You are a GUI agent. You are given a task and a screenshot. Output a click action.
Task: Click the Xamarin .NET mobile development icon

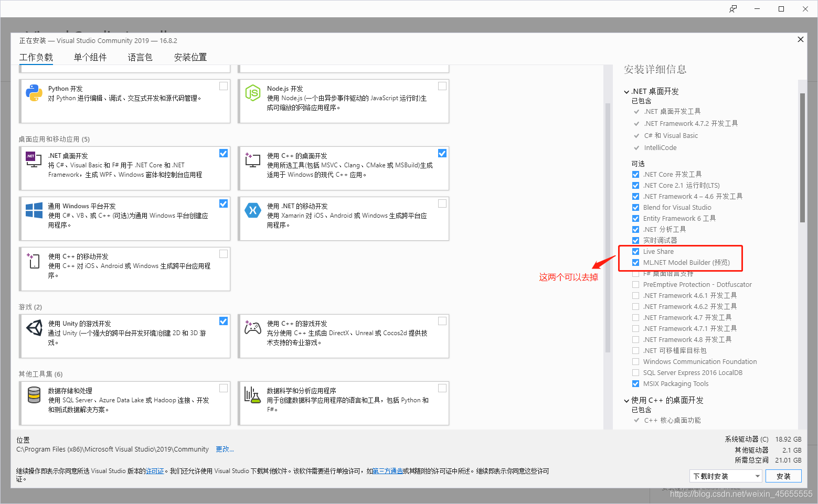(253, 210)
